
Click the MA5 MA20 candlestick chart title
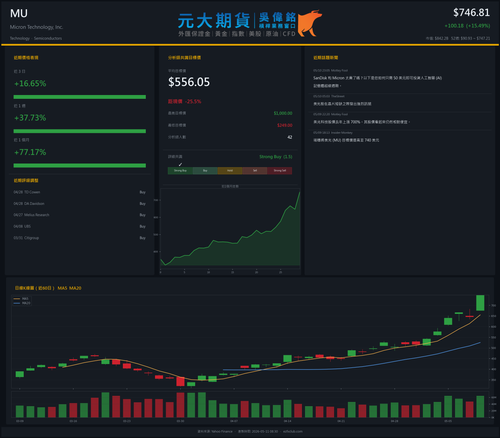pos(48,288)
